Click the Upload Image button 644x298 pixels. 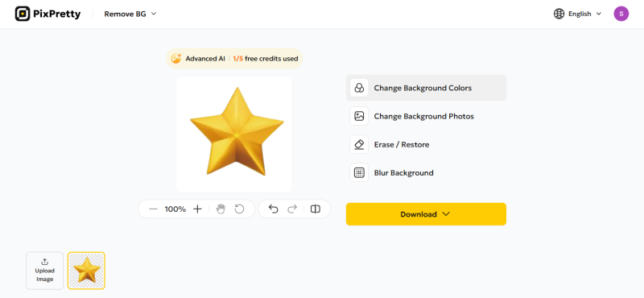click(45, 271)
